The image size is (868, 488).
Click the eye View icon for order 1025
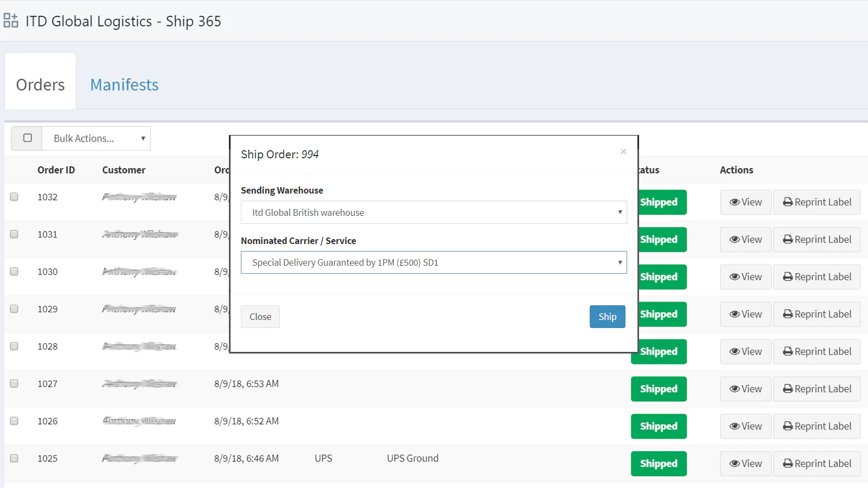click(735, 464)
